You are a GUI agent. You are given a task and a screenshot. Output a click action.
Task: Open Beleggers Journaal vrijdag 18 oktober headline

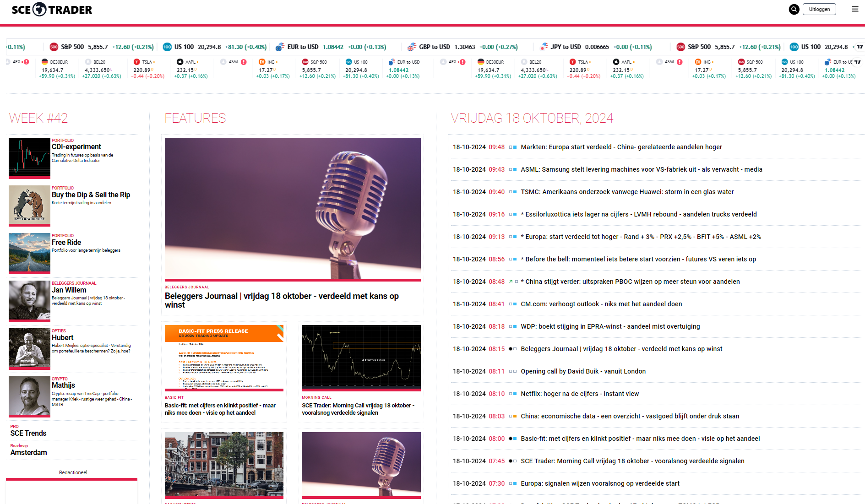click(x=282, y=300)
